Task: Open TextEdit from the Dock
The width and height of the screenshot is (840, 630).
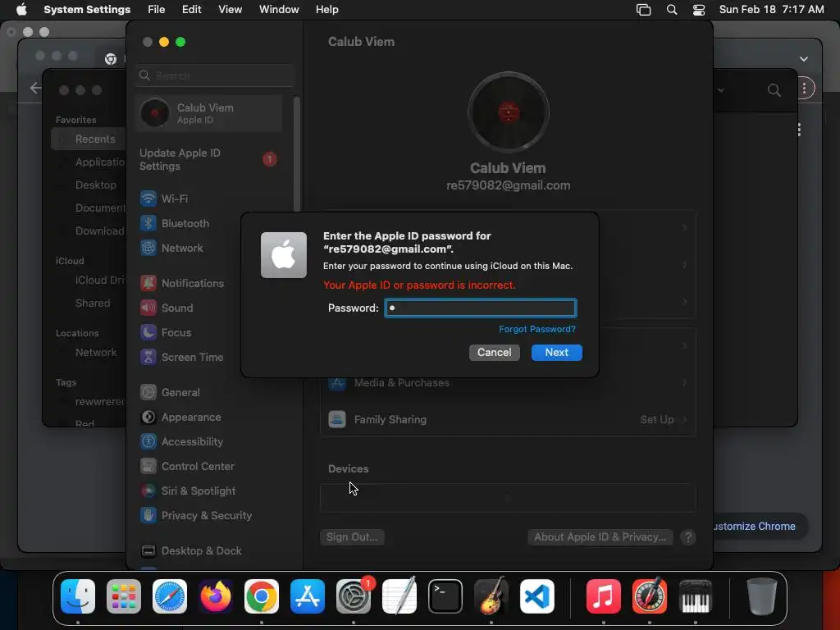Action: point(399,596)
